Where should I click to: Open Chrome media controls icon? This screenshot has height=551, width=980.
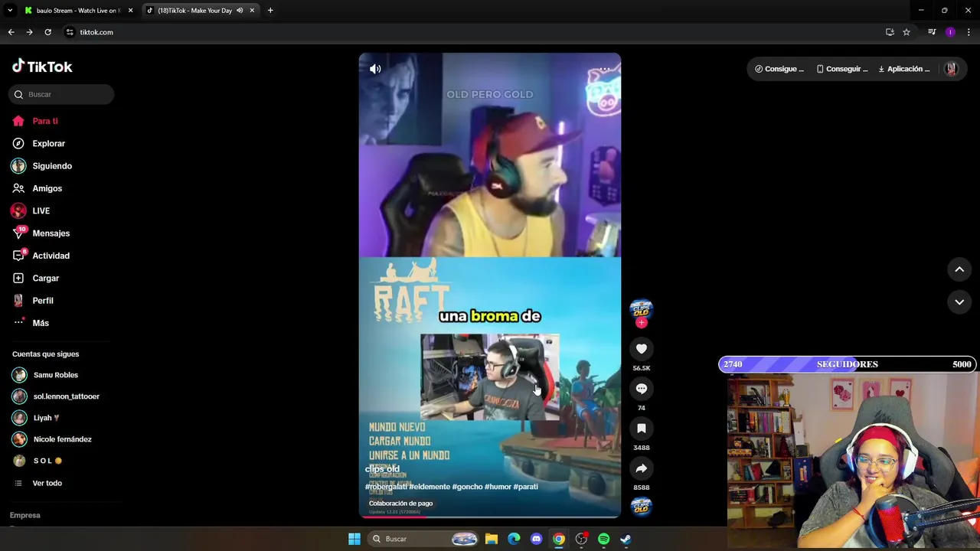point(932,32)
